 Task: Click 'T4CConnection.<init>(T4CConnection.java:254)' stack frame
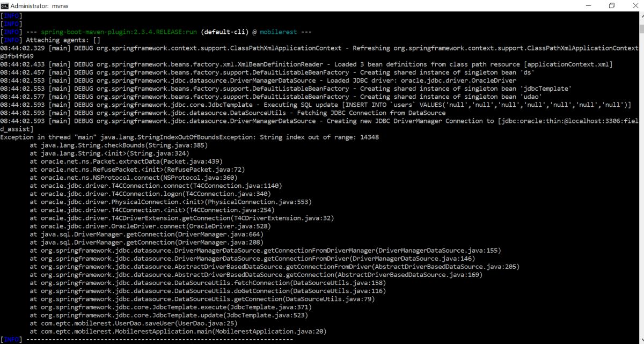pos(152,210)
